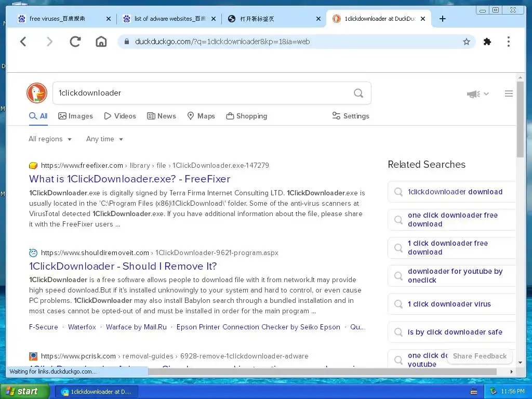Click the freefixer.com result URL
Screen dimensions: 532x399
coord(155,165)
